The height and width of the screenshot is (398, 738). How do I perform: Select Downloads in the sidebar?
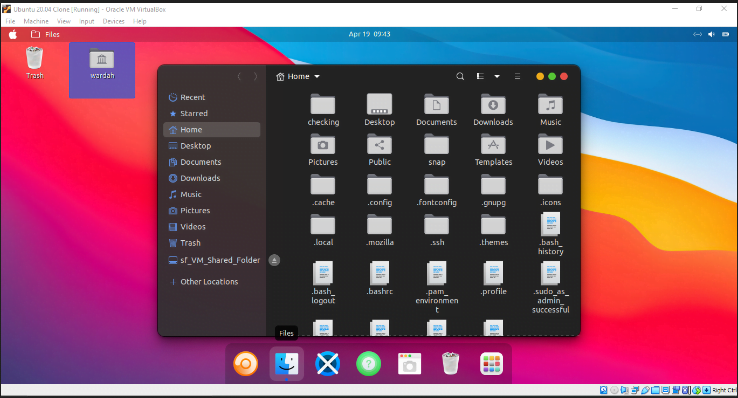tap(212, 178)
